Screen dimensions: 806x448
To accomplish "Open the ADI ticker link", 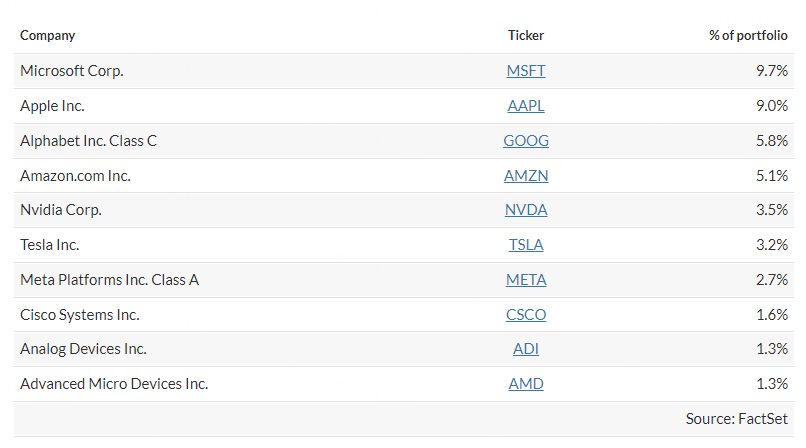I will click(526, 349).
